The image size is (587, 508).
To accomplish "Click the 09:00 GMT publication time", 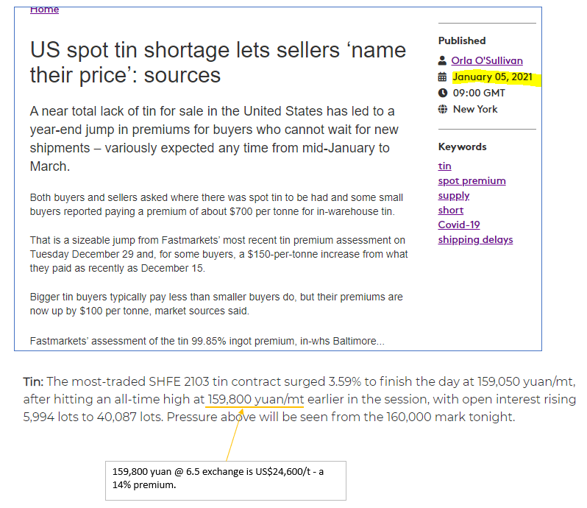I will tap(479, 93).
